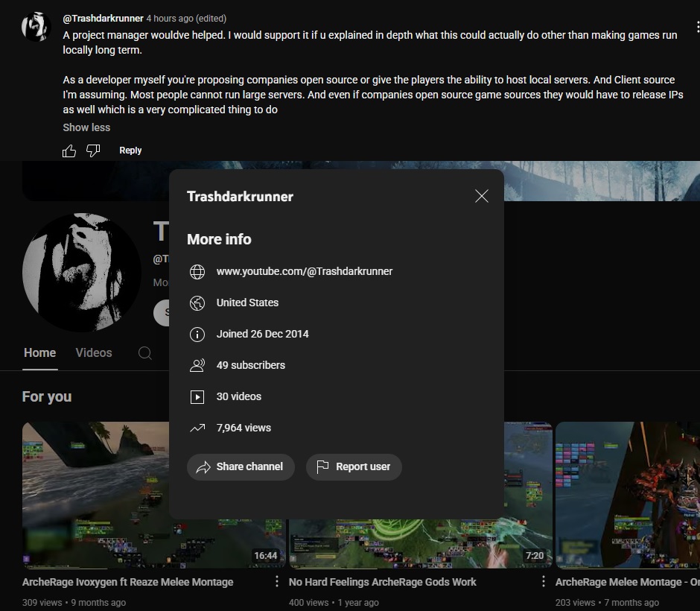
Task: Switch to the channel Home tab
Action: (x=39, y=353)
